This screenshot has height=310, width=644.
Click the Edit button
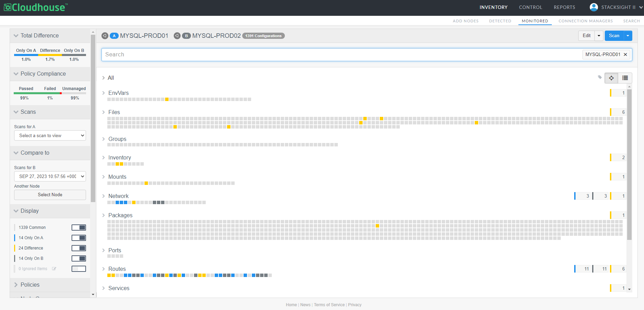click(x=587, y=36)
